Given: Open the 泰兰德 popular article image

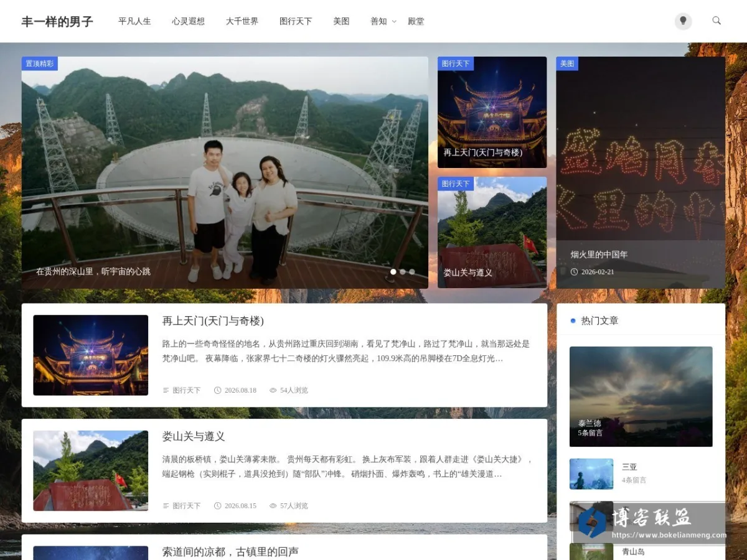Looking at the screenshot, I should point(641,396).
